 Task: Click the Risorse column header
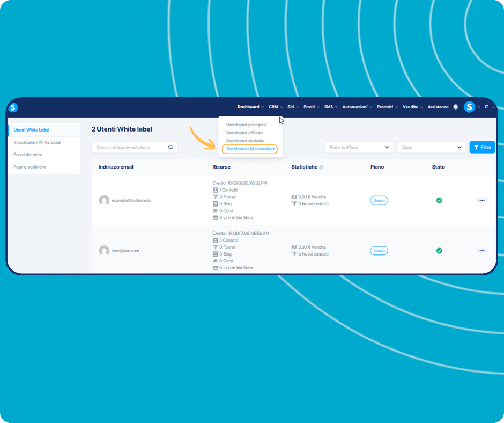pos(221,167)
